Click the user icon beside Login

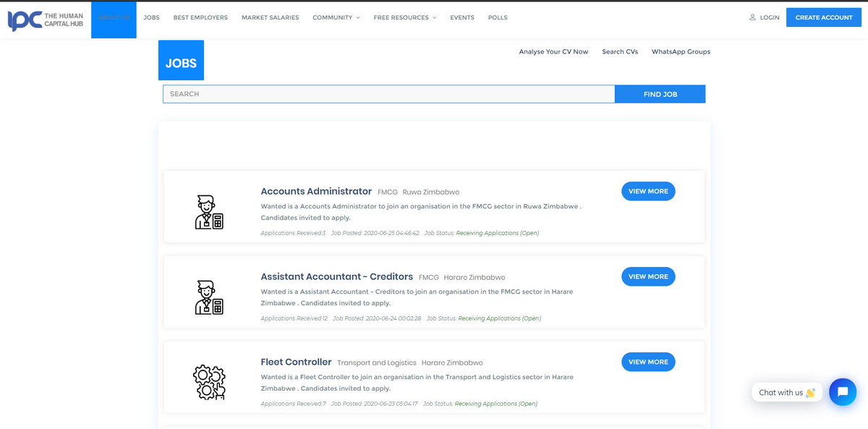click(752, 17)
